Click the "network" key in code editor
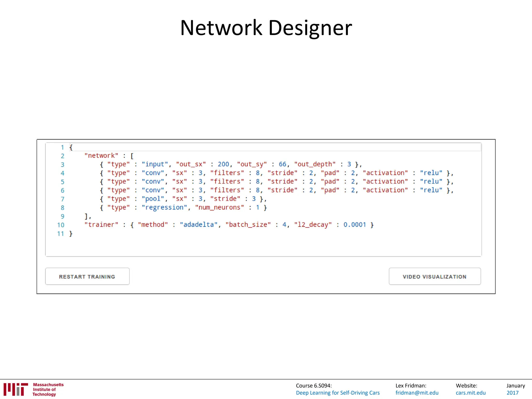 click(101, 156)
